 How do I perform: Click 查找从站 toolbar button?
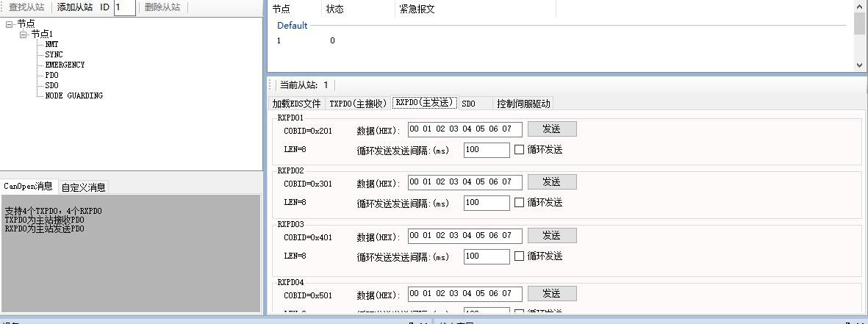pos(26,7)
